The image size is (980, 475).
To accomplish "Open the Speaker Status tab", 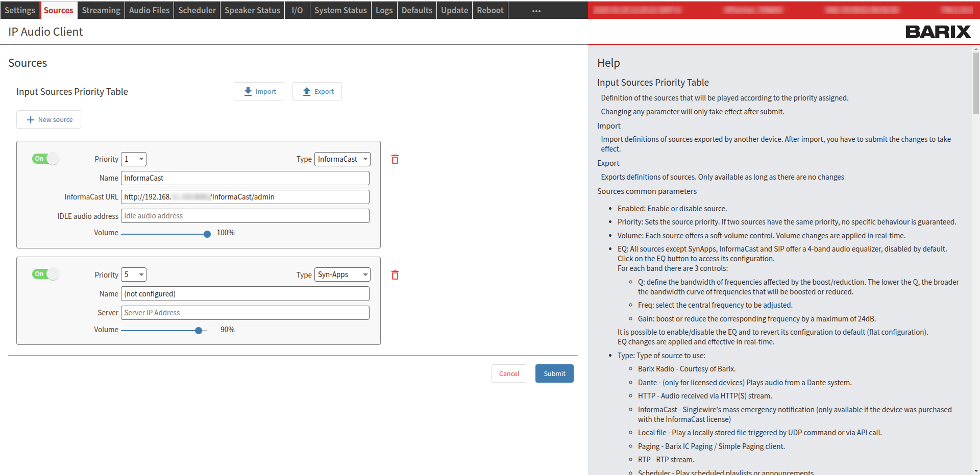I will 252,10.
